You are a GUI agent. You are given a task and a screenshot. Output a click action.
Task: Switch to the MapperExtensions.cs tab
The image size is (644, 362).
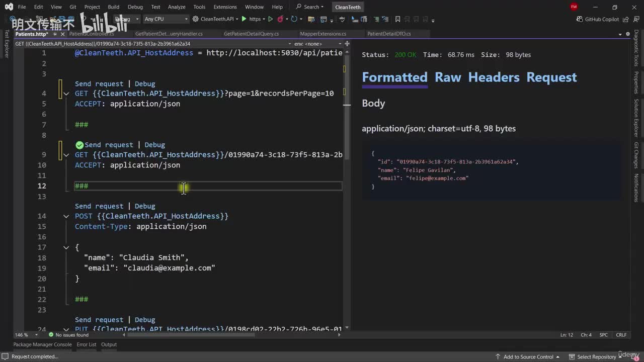pos(323,34)
